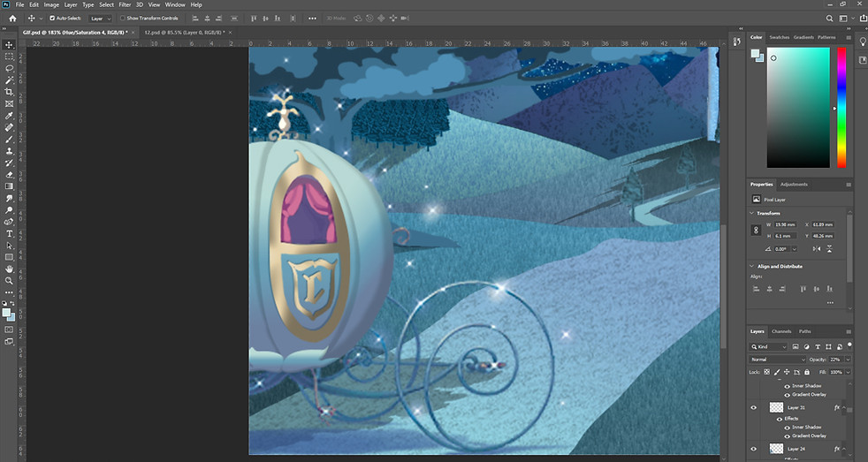Open the Layers panel menu

click(849, 331)
